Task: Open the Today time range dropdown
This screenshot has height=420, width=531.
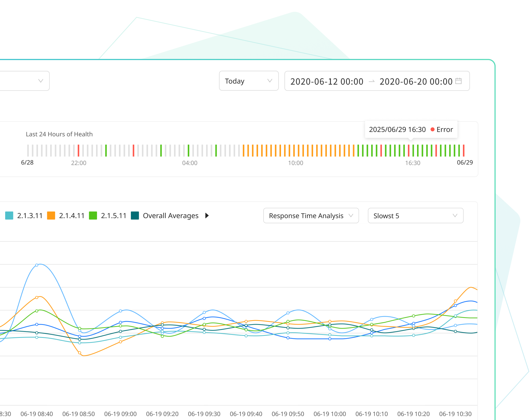Action: click(249, 81)
